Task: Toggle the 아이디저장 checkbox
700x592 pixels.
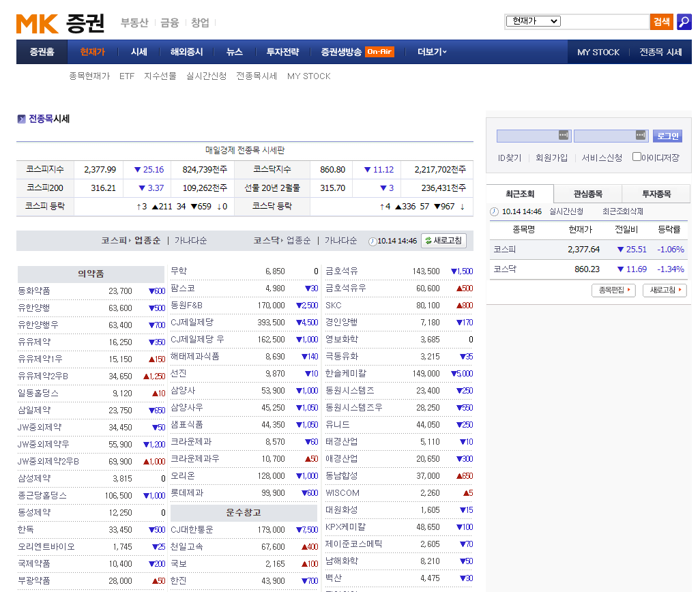Action: 637,157
